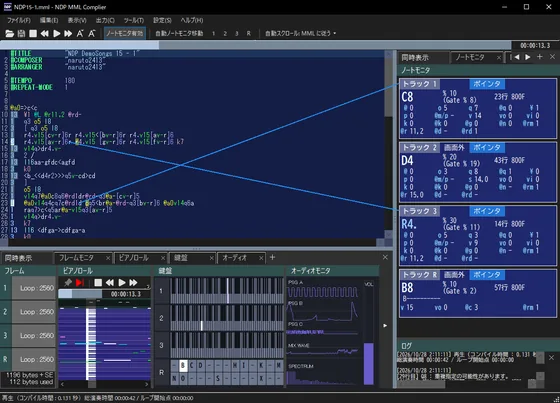Switch to the ピアノロール tab
Image resolution: width=560 pixels, height=403 pixels.
(138, 258)
